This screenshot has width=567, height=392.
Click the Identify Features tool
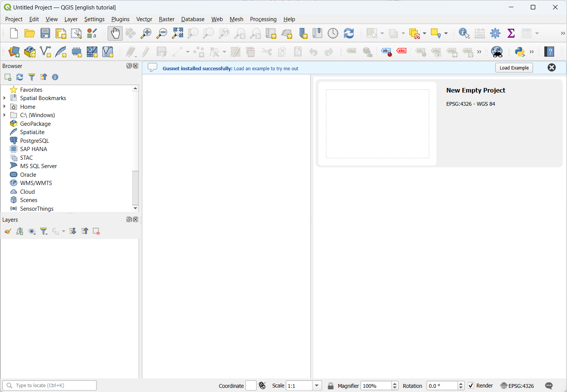point(464,33)
